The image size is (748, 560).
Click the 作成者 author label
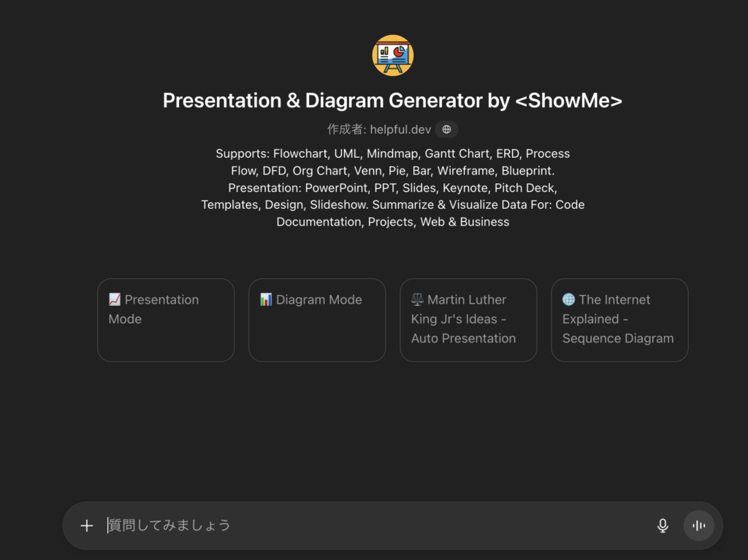click(x=346, y=129)
